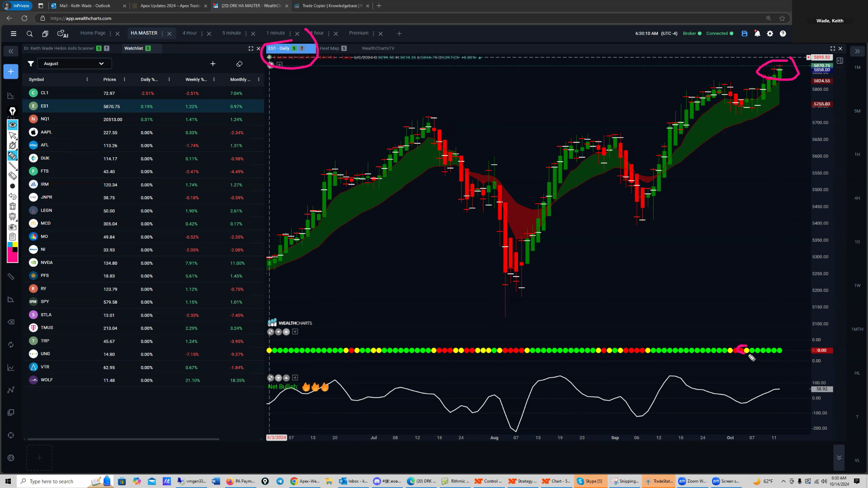Viewport: 868px width, 488px height.
Task: Select the arrow pointer tool in drawing palette
Action: click(x=12, y=135)
